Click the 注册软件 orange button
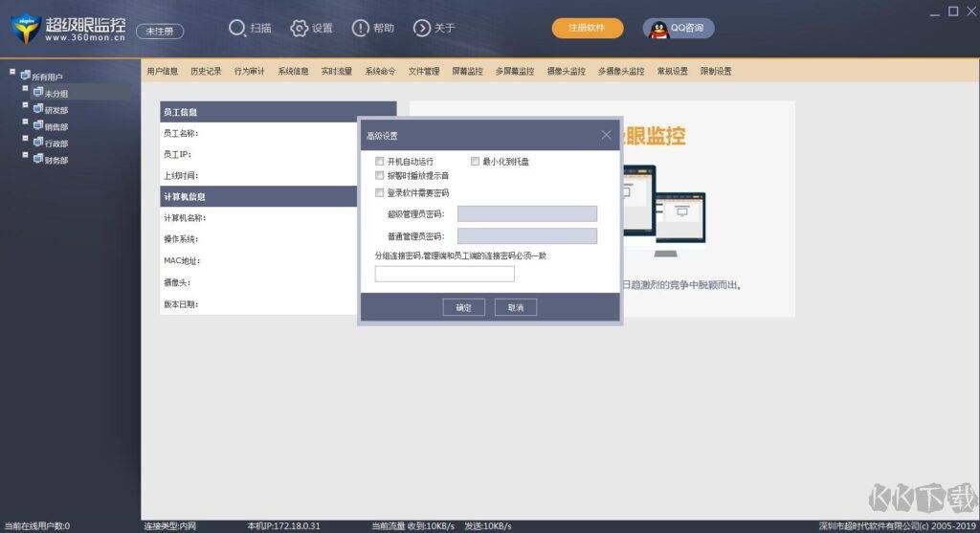Viewport: 980px width, 533px height. point(587,28)
